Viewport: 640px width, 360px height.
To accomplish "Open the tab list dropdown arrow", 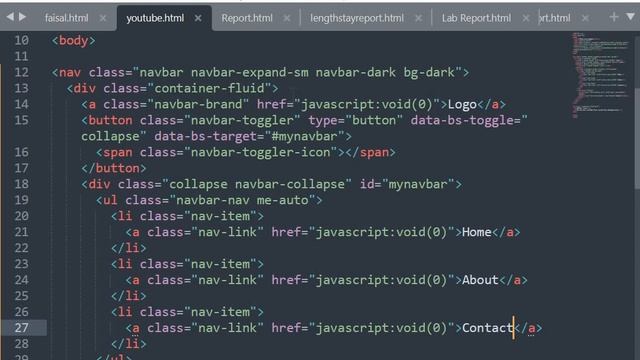I will point(631,17).
